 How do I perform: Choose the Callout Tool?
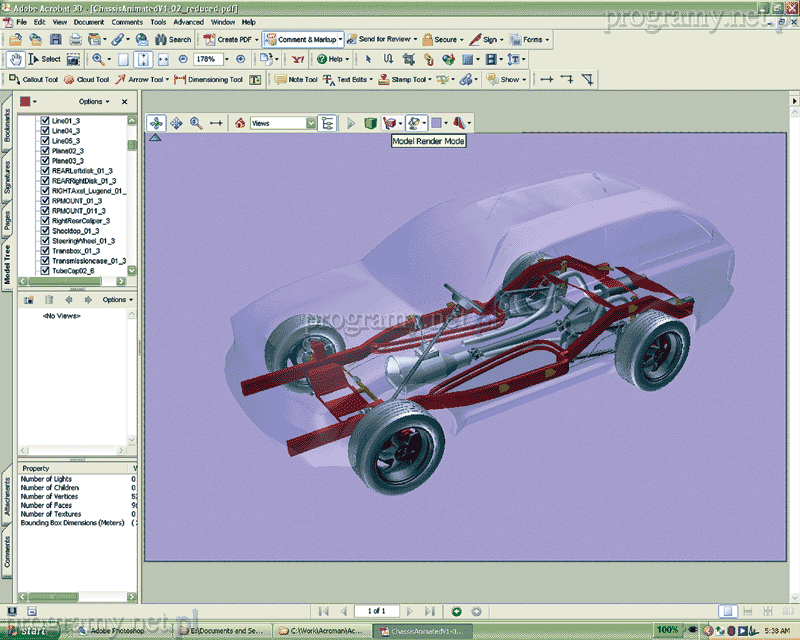[x=34, y=80]
